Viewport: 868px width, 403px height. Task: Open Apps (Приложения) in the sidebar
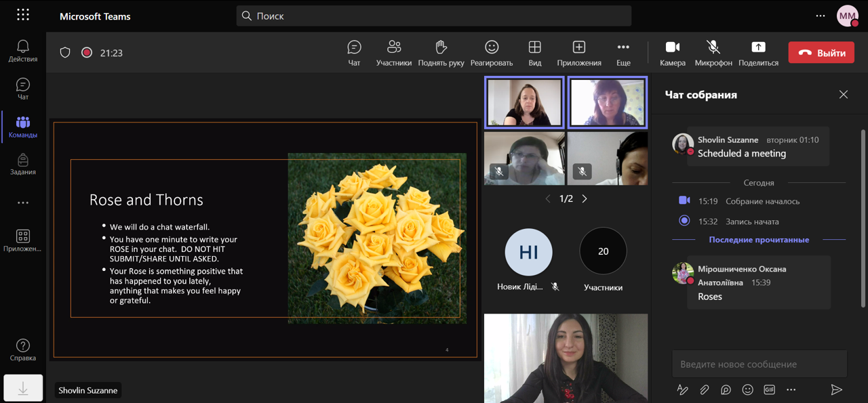pos(23,240)
